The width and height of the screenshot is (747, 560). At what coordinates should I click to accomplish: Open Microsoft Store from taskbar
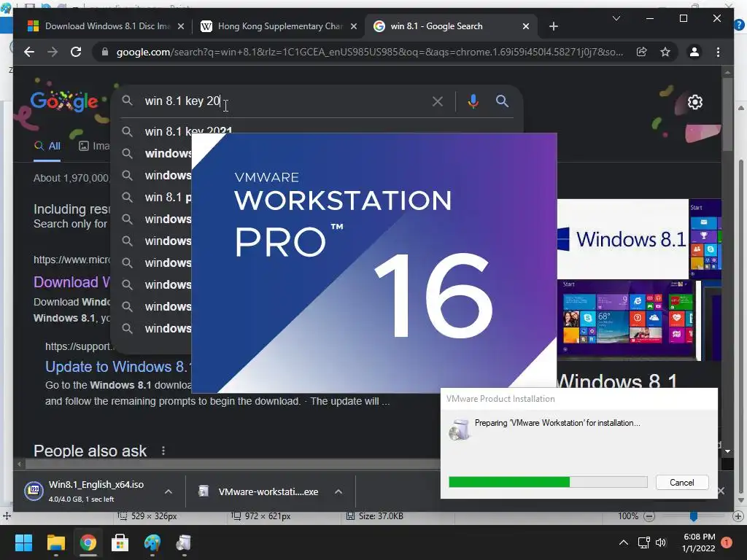(120, 542)
